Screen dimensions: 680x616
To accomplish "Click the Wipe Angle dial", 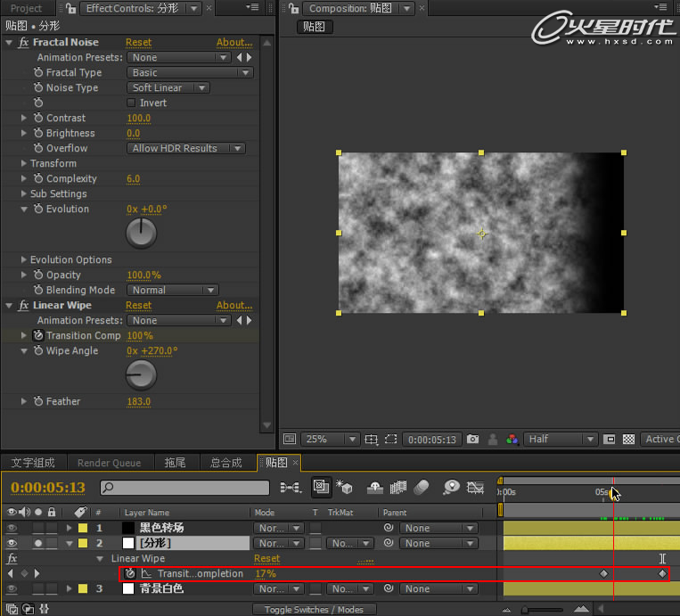I will pyautogui.click(x=142, y=376).
